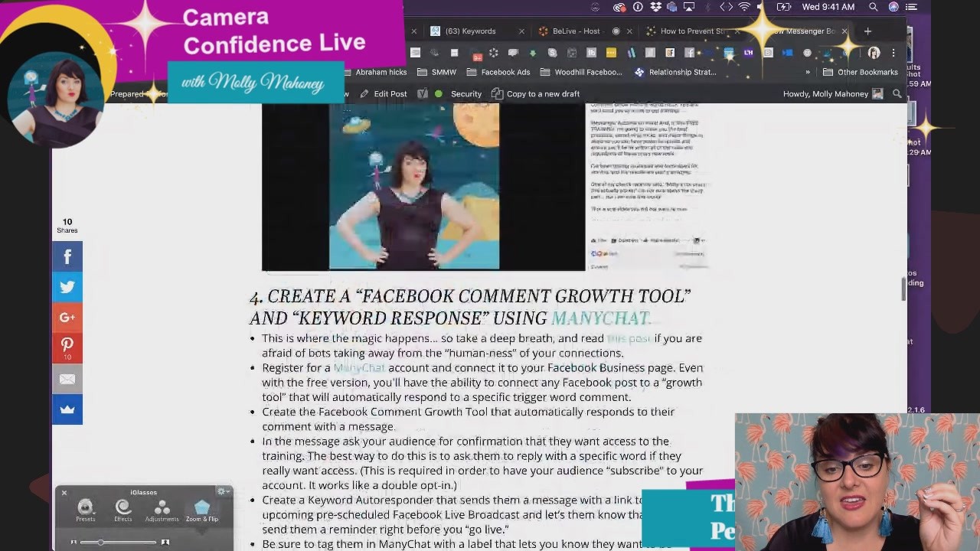Close the (63) Keywords tab
Image resolution: width=980 pixels, height=551 pixels.
click(522, 31)
